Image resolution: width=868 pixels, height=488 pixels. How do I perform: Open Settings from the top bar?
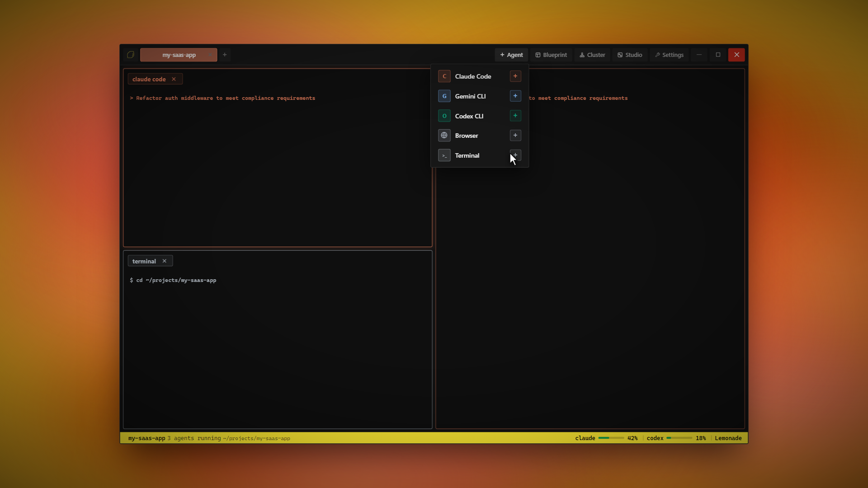(669, 55)
